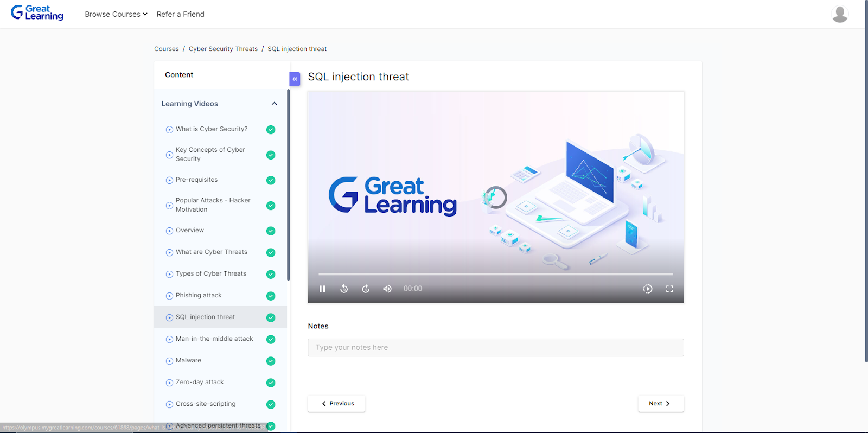Click the sidebar content scrollbar
Screen dimensions: 868x433
pyautogui.click(x=288, y=184)
